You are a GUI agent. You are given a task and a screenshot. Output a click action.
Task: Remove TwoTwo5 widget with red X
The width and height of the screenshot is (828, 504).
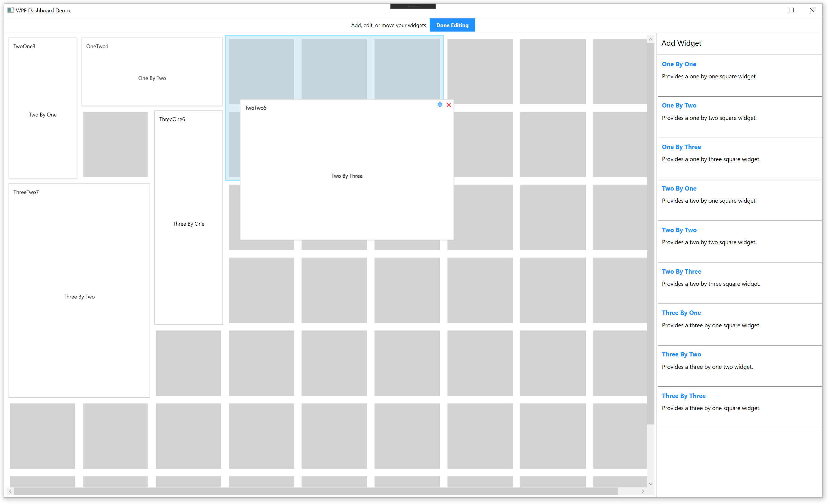[x=448, y=105]
